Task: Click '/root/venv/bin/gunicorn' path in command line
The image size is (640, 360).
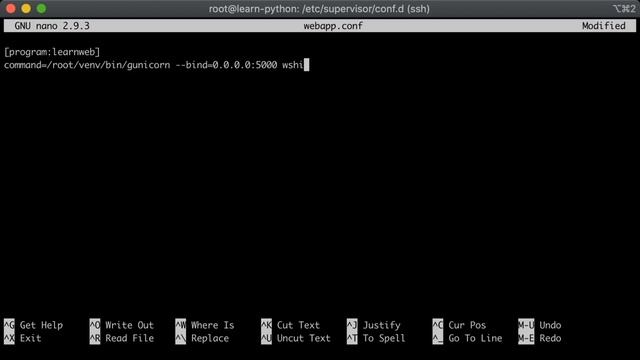Action: 109,65
